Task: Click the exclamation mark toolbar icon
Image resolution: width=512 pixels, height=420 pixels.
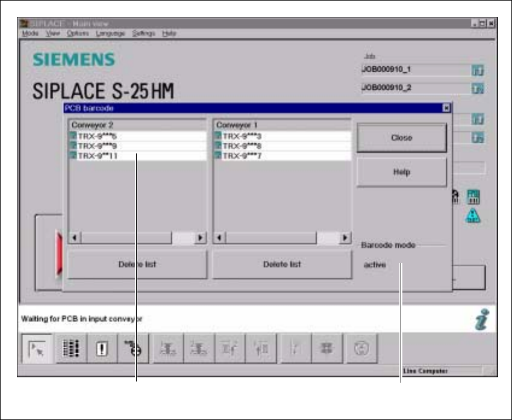Action: pyautogui.click(x=102, y=348)
